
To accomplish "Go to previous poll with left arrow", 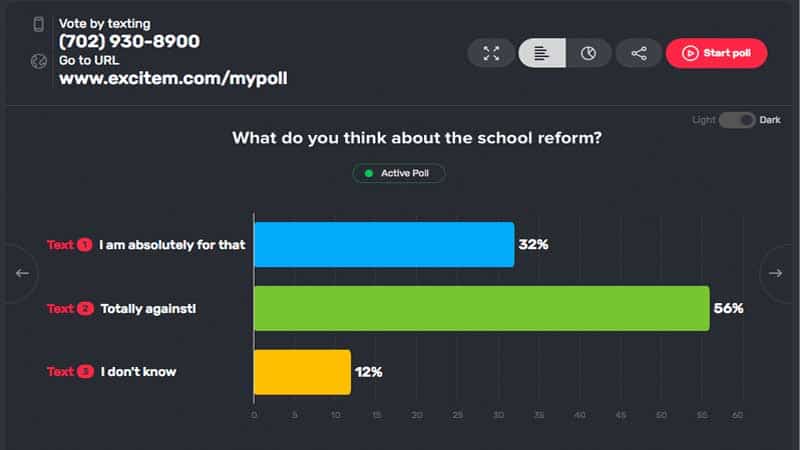I will coord(22,273).
